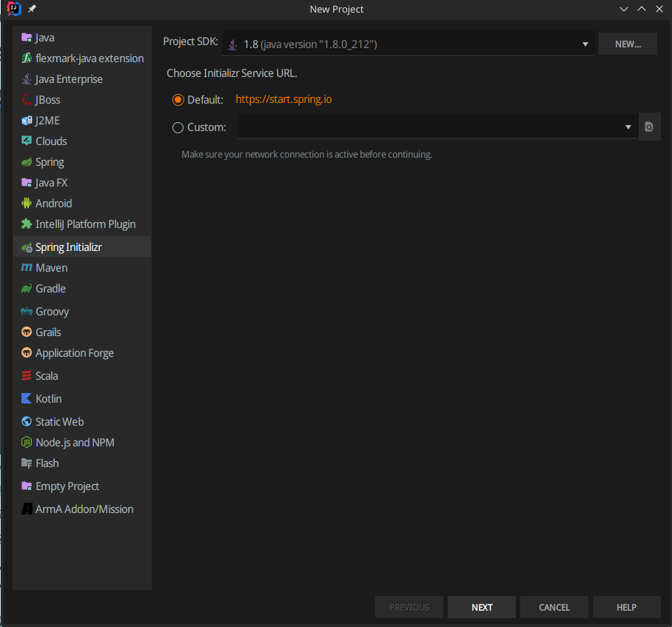Click the Scala red icon

27,375
